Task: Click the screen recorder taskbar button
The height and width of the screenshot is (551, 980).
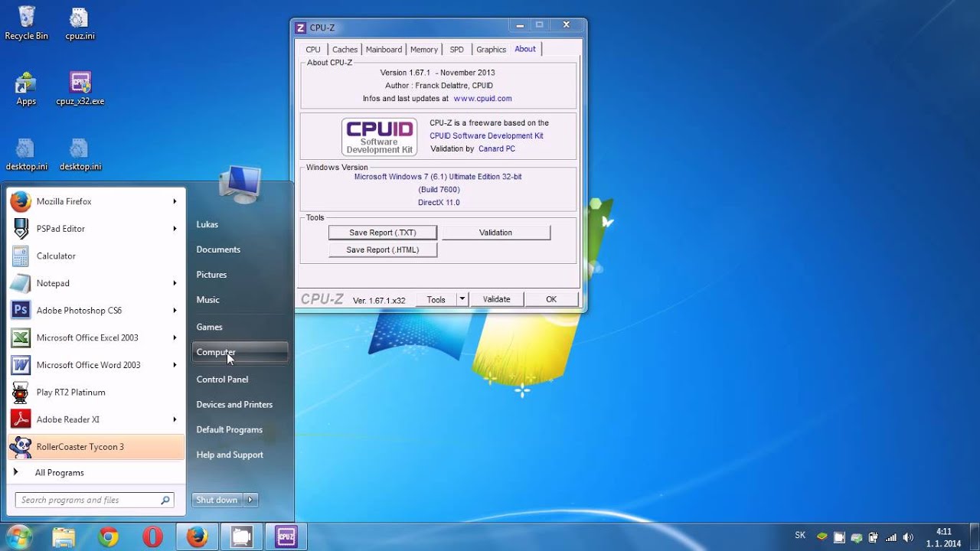Action: 241,537
